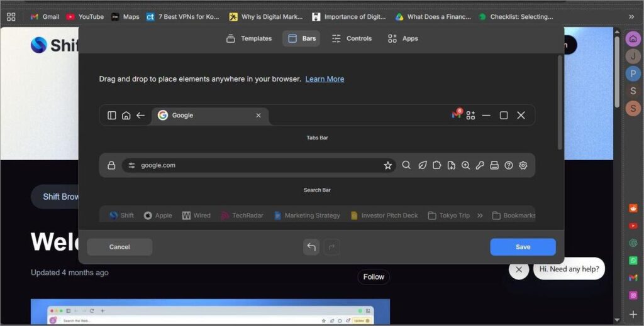The image size is (644, 326).
Task: Click the zoom-in magnifier icon
Action: pos(466,165)
